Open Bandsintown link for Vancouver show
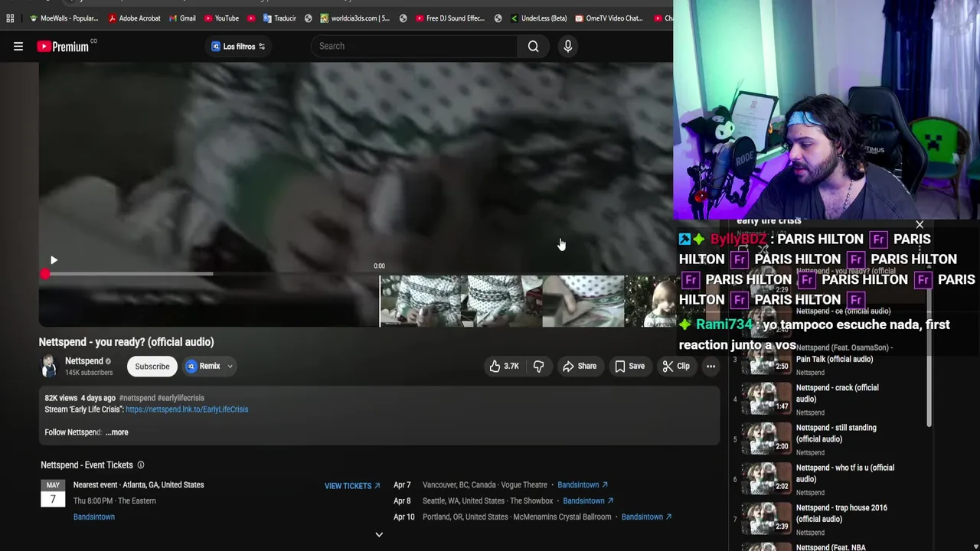This screenshot has height=551, width=980. tap(583, 484)
